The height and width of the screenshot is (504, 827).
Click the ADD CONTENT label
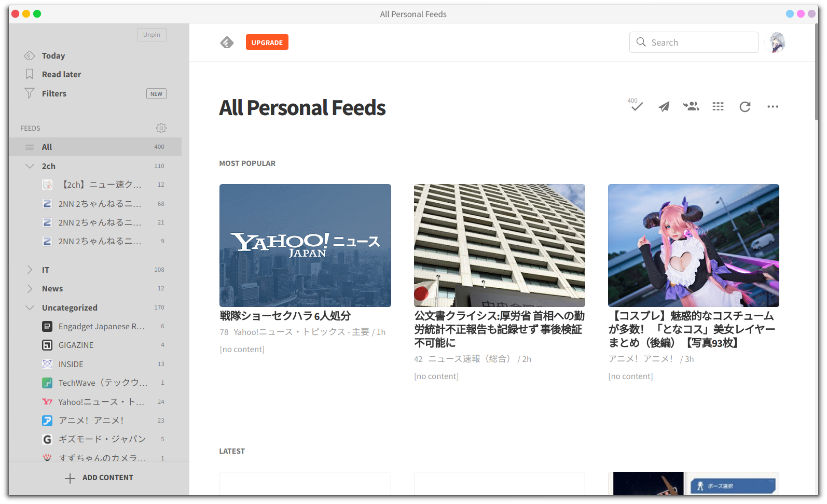pyautogui.click(x=108, y=478)
